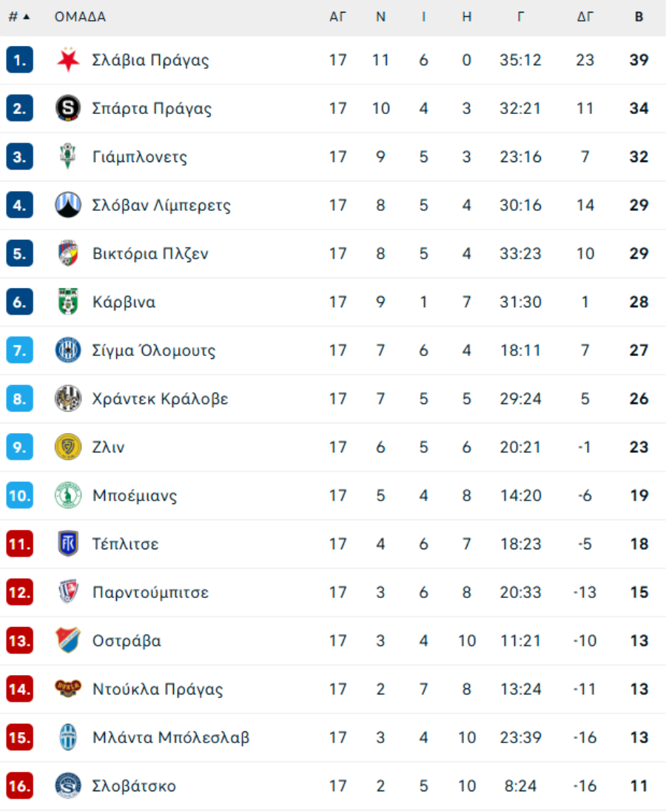Click the Slavia Prague club logo

click(x=68, y=60)
